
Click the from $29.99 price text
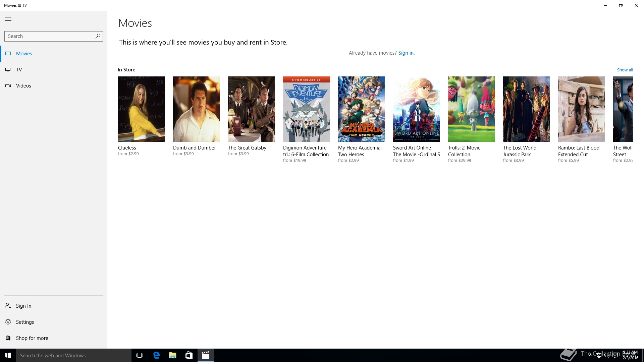click(460, 161)
